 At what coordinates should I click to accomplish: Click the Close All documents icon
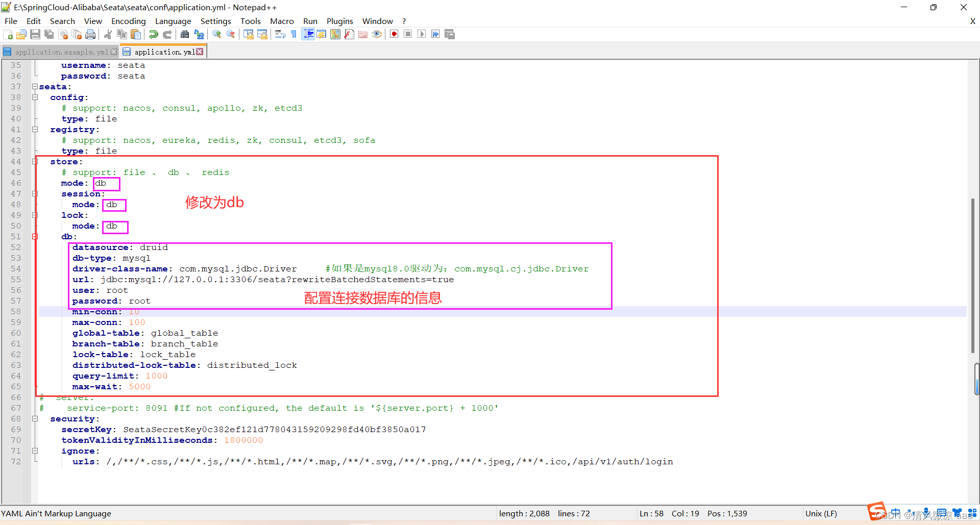pyautogui.click(x=77, y=34)
